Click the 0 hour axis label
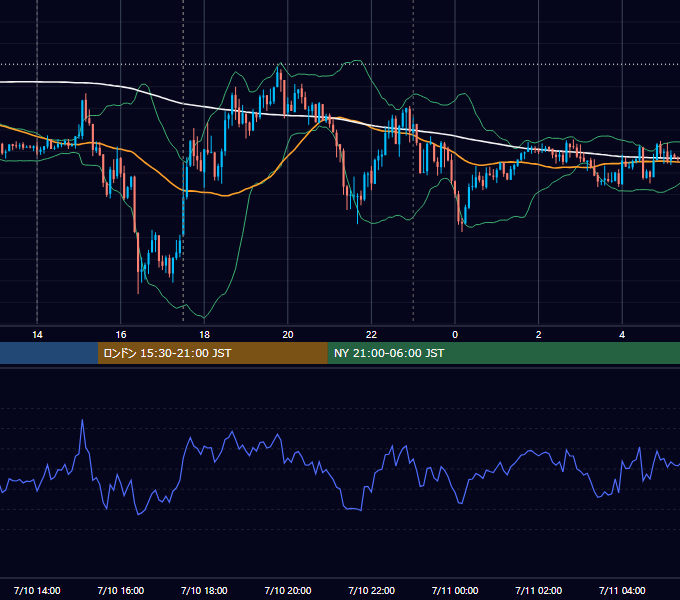 click(455, 335)
